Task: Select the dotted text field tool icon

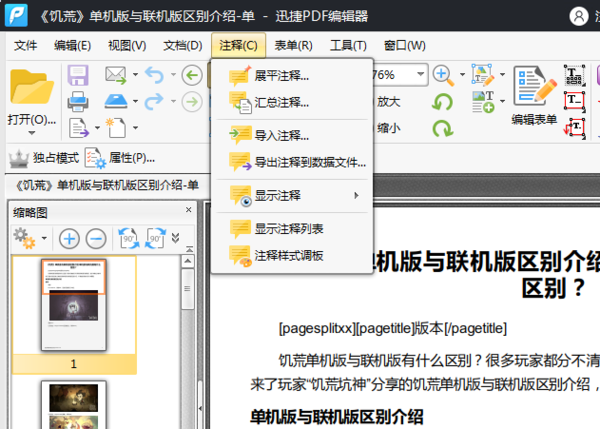Action: (x=574, y=75)
